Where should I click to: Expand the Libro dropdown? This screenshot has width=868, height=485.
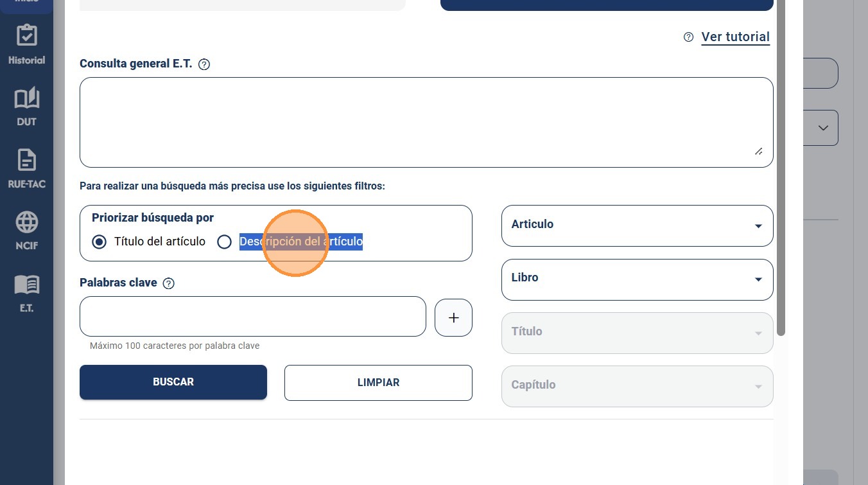pos(637,279)
